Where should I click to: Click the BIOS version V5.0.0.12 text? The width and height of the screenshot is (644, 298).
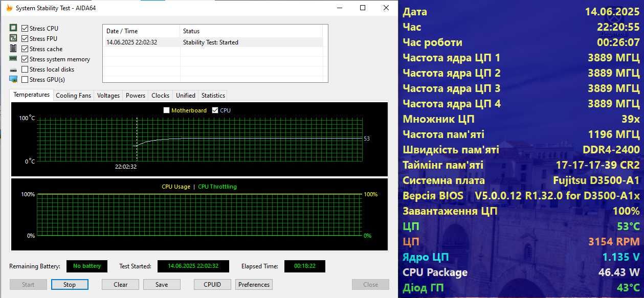[x=558, y=196]
